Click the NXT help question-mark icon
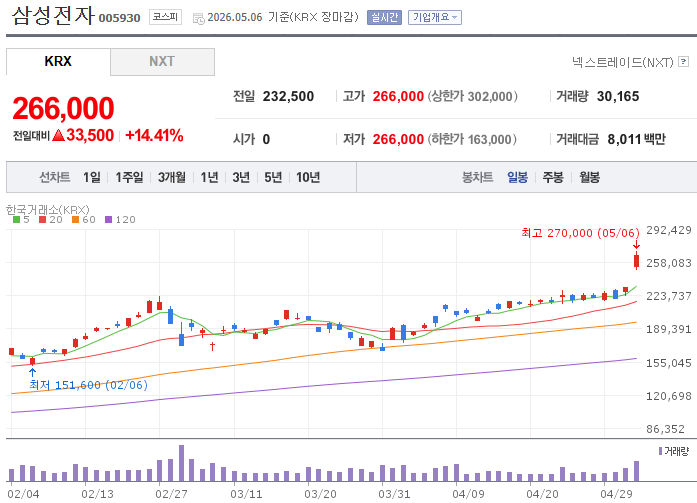This screenshot has height=503, width=697. coord(684,62)
